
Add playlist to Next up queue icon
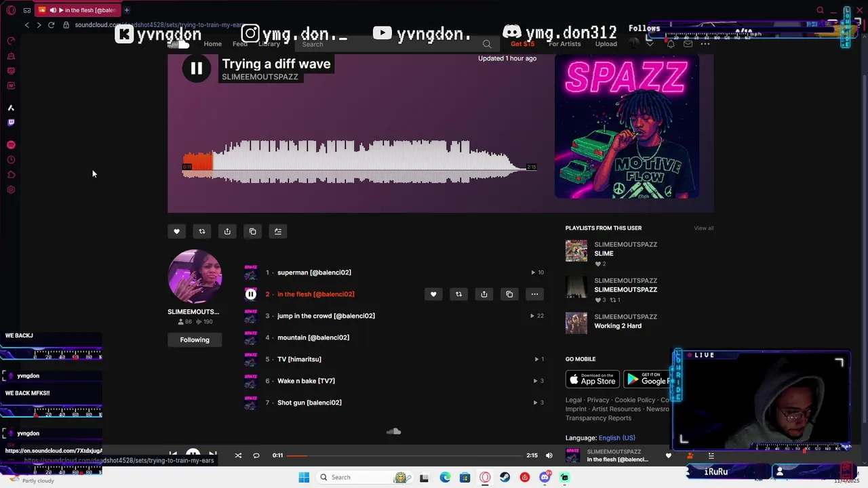click(x=278, y=231)
